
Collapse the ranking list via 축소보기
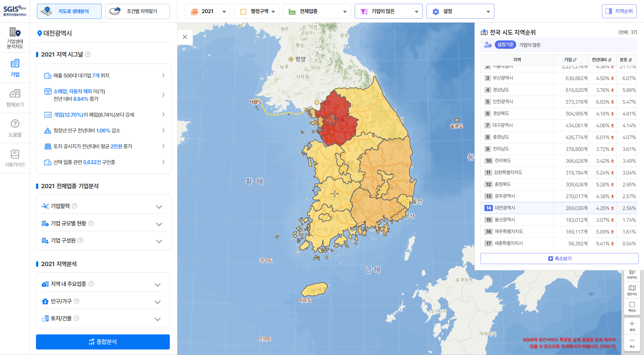click(559, 258)
